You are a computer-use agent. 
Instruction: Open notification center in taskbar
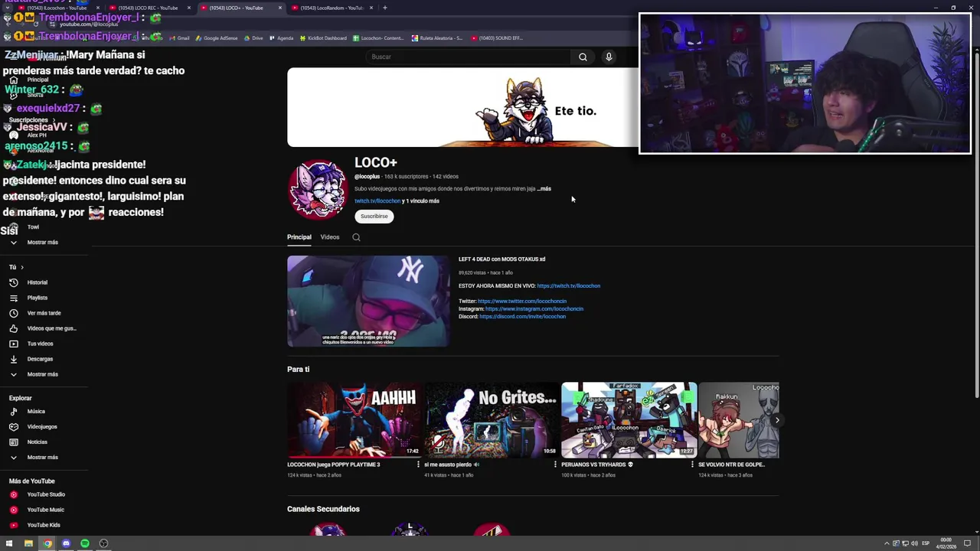click(966, 543)
